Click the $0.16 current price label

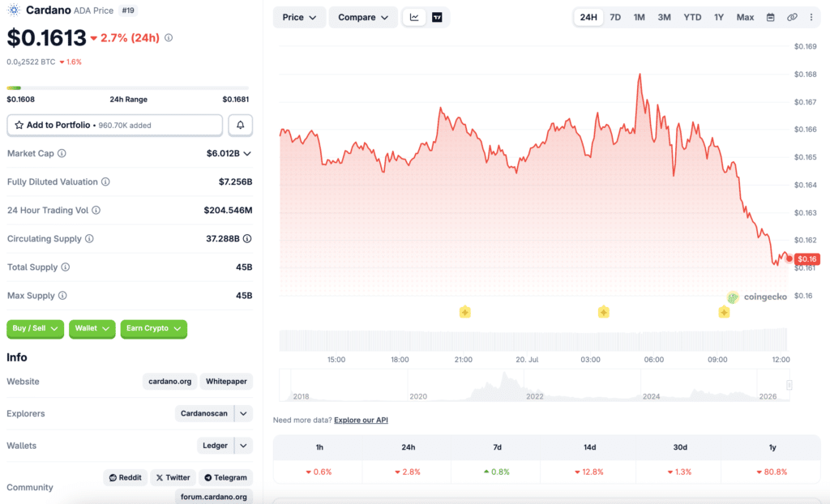[x=806, y=258]
